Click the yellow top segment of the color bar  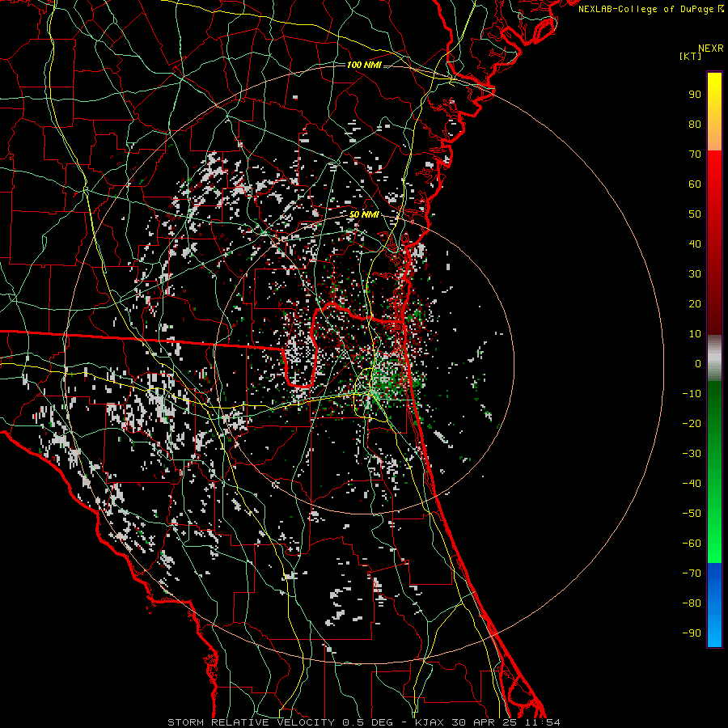714,112
